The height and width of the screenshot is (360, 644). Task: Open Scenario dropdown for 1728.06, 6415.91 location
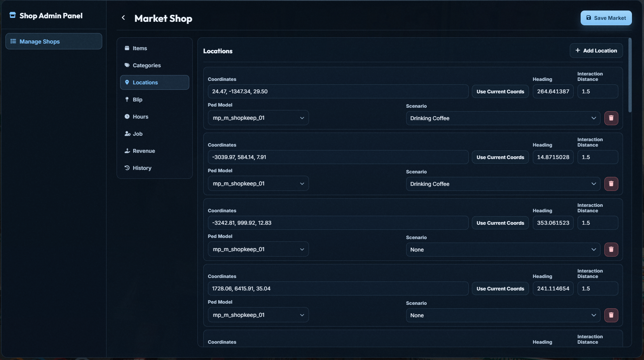503,315
